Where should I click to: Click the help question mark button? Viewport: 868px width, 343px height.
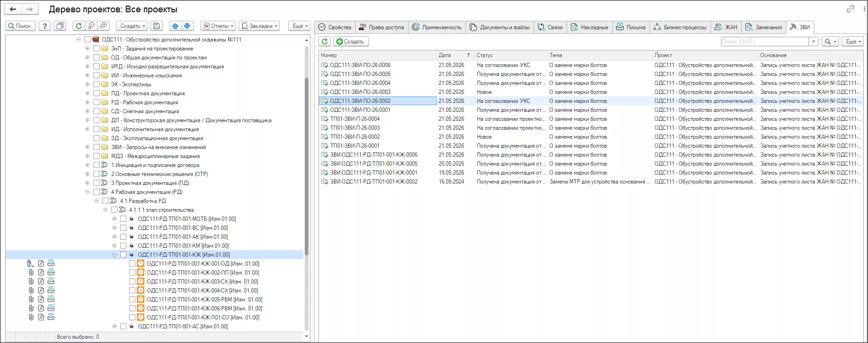click(x=44, y=26)
